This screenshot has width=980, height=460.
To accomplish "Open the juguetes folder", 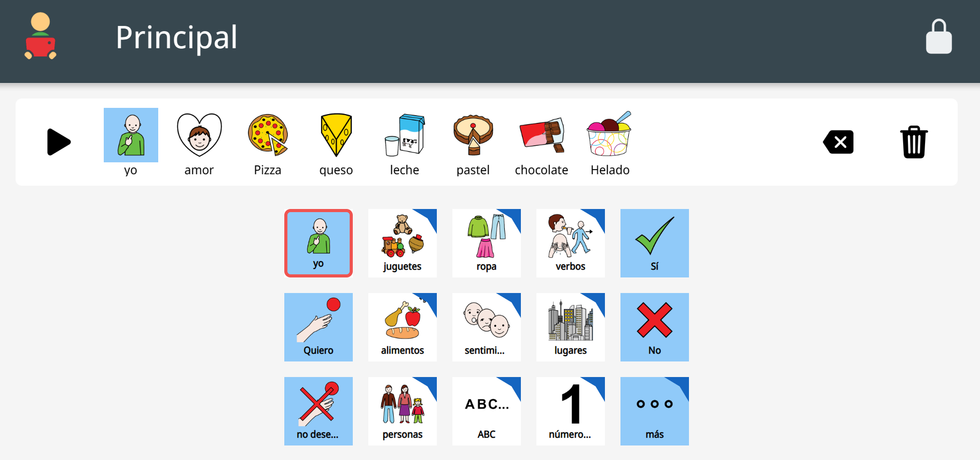I will tap(403, 243).
